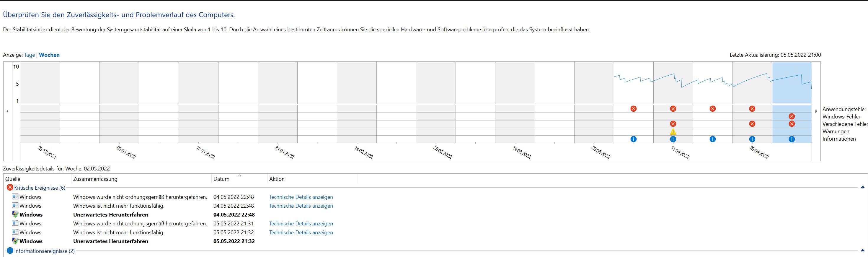Screen dimensions: 868x257
Task: Select Kritische Ereignisse (6) group label
Action: pyautogui.click(x=40, y=188)
